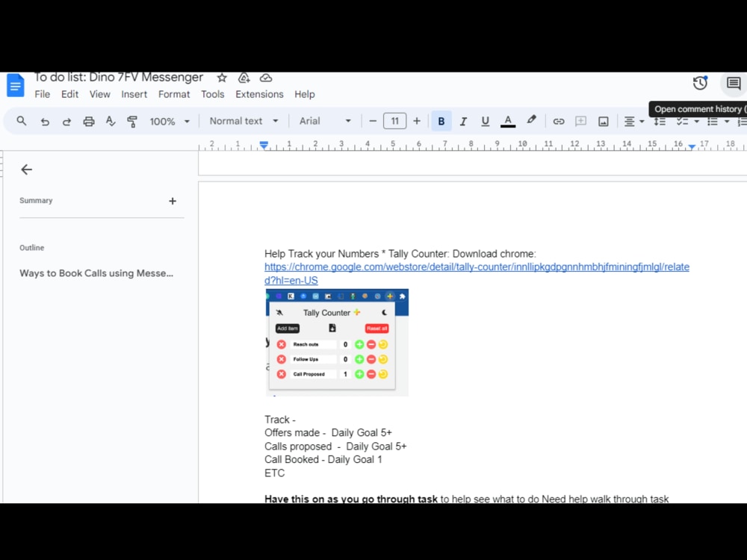The height and width of the screenshot is (560, 747).
Task: Undo the last action
Action: pos(45,122)
